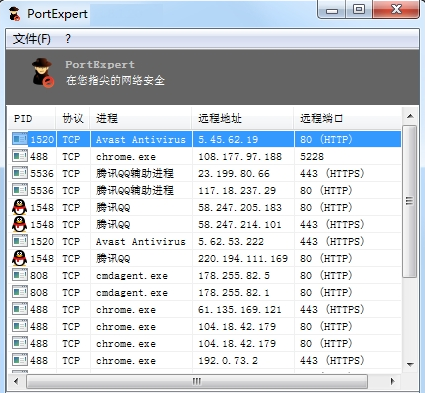
Task: Select remote address 108.177.97.188
Action: coord(240,156)
